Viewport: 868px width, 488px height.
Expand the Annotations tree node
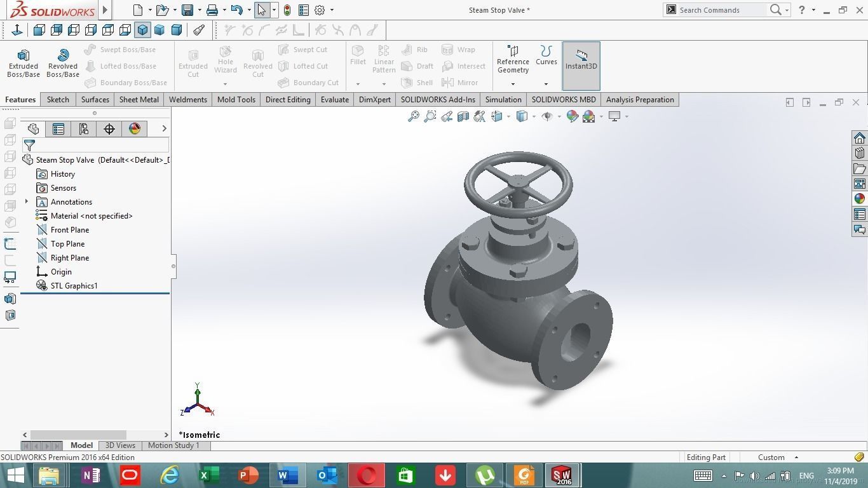click(27, 202)
